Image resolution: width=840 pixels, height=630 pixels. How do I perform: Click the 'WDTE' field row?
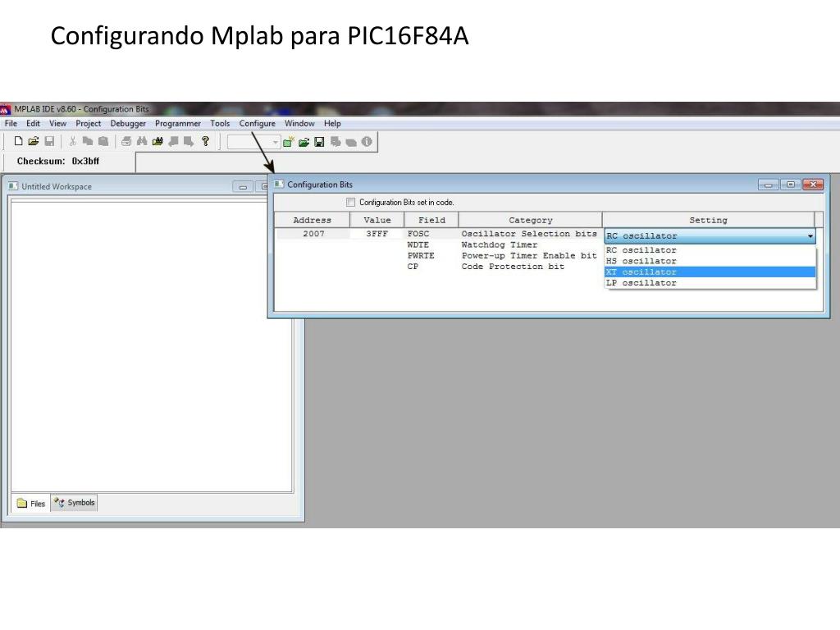tap(418, 244)
